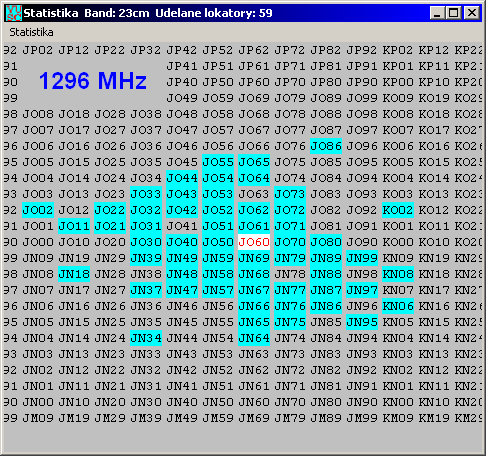Click the KN08 worked locator cell
486x456 pixels.
pyautogui.click(x=398, y=274)
